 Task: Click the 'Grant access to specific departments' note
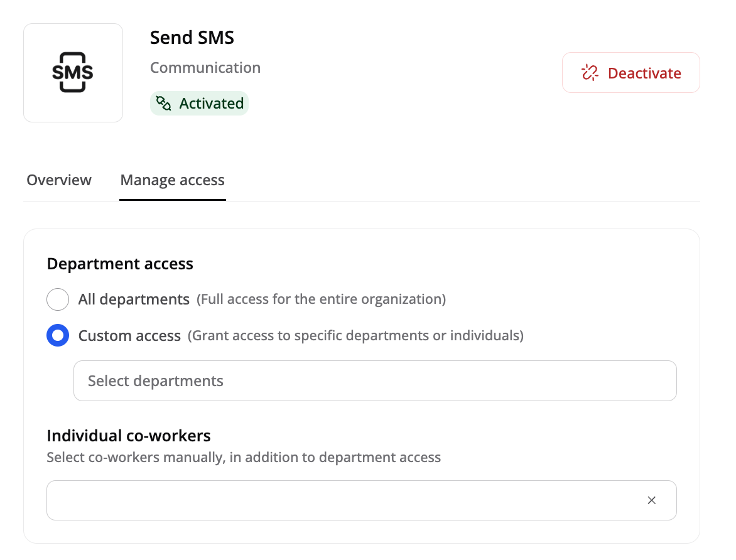(x=356, y=336)
